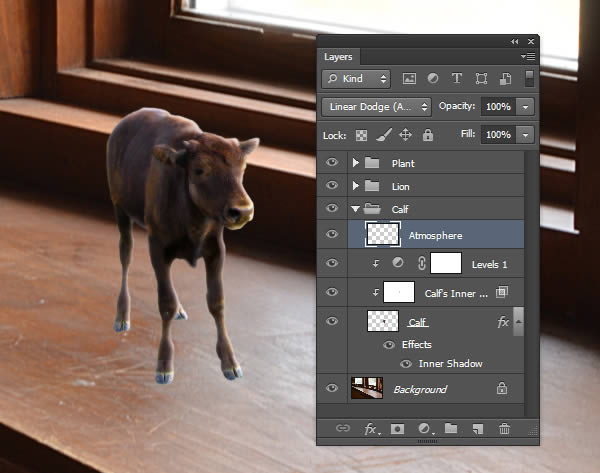This screenshot has width=600, height=473.
Task: Create a new group folder icon at bottom
Action: (451, 428)
